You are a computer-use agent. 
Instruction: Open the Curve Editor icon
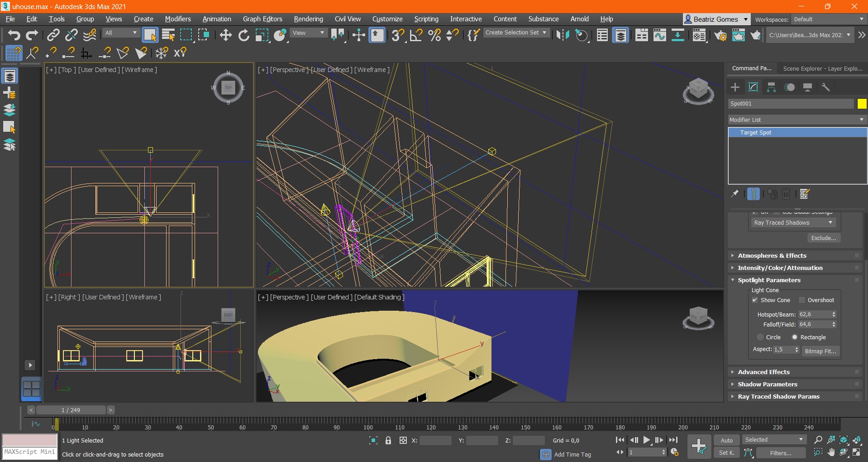659,35
